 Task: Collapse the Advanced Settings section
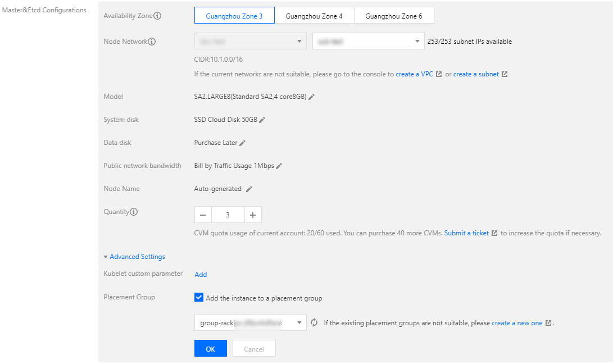134,257
